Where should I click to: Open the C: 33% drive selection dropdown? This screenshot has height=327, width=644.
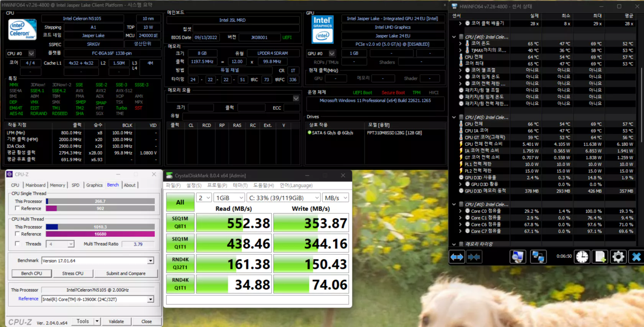click(283, 198)
